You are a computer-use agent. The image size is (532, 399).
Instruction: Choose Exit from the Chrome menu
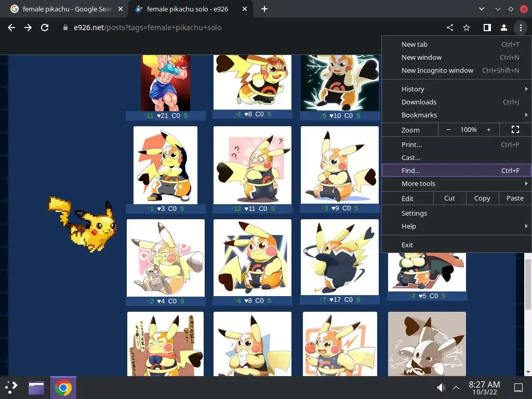(x=457, y=245)
